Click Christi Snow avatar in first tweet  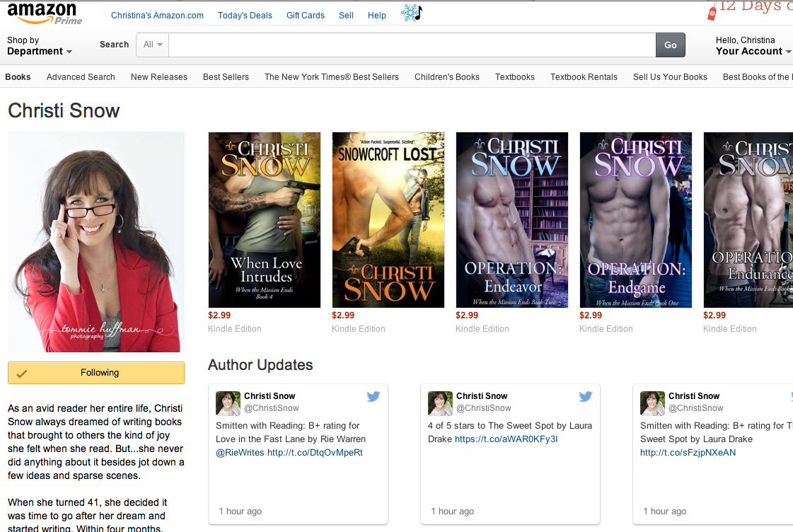(x=228, y=403)
